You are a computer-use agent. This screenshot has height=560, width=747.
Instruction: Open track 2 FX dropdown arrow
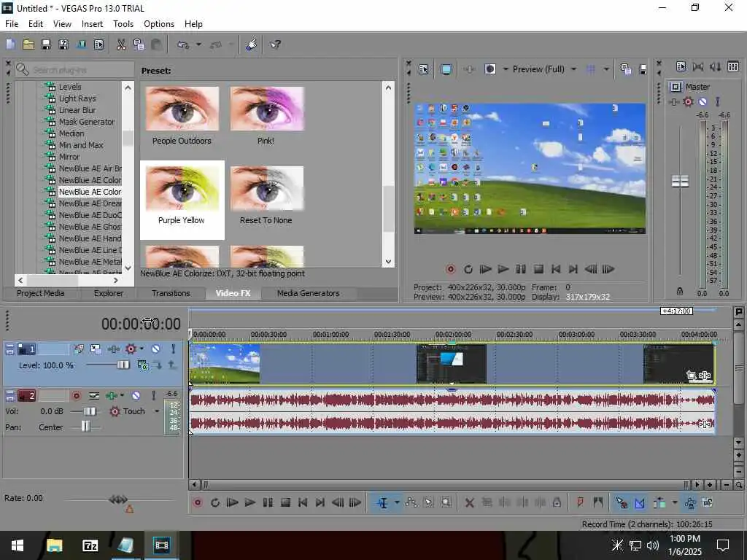click(x=122, y=396)
